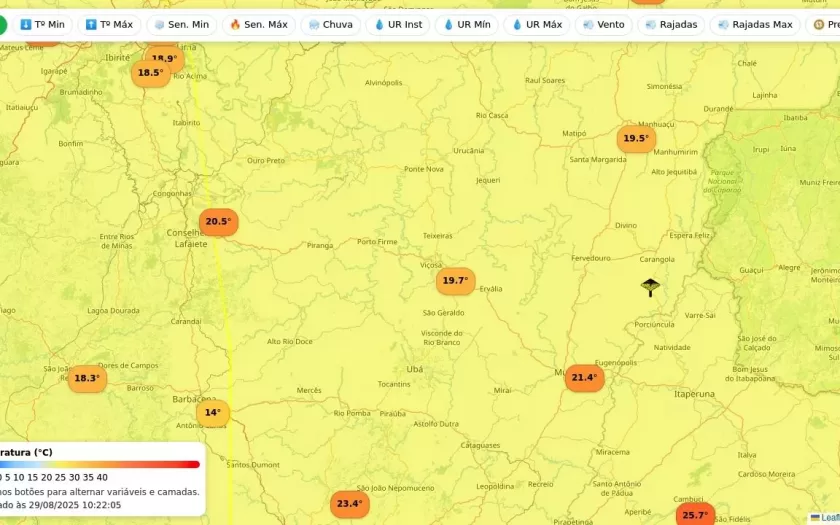
Task: Switch to the Vento wind layer
Action: (604, 25)
